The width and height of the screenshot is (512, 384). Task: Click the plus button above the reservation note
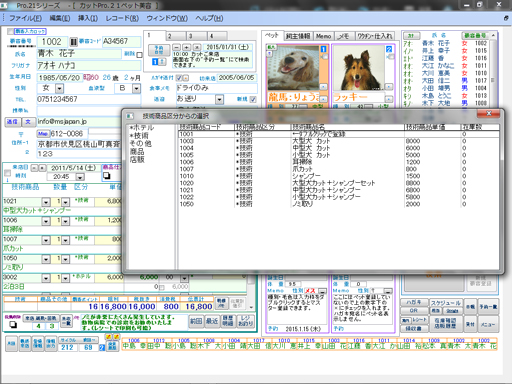click(187, 47)
